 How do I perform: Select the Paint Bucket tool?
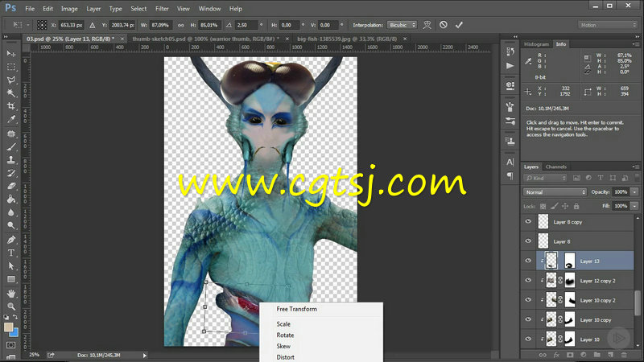(11, 200)
